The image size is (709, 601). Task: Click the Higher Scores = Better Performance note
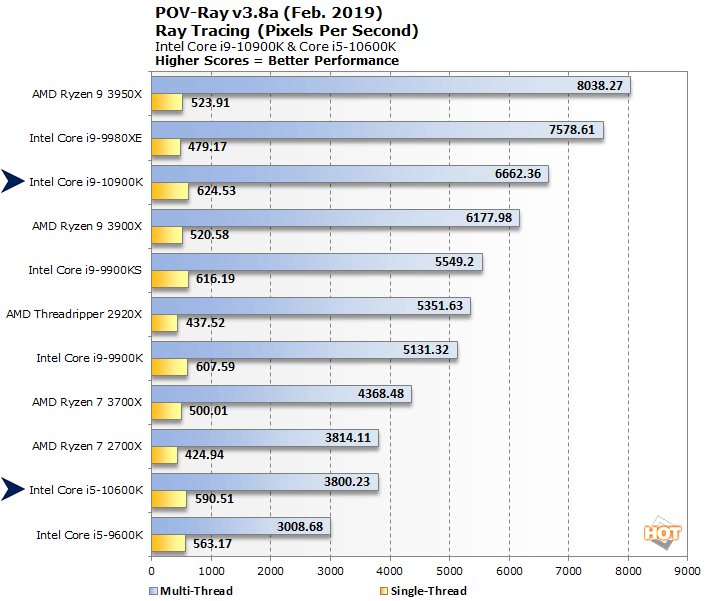277,61
